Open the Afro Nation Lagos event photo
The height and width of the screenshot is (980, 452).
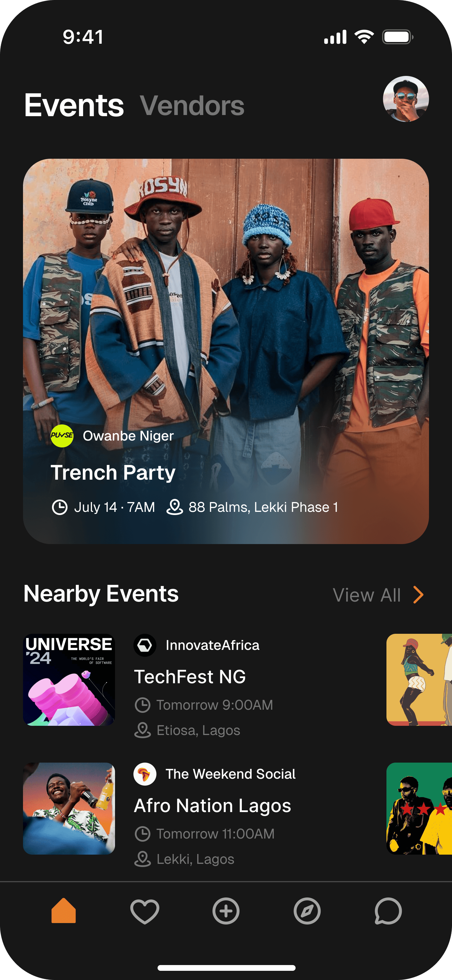[69, 808]
